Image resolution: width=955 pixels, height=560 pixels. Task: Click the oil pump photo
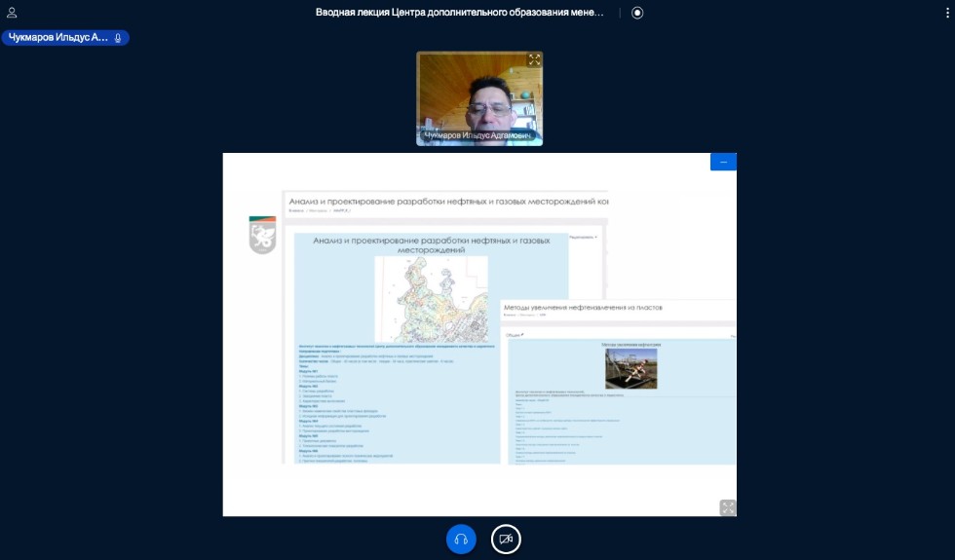(630, 369)
